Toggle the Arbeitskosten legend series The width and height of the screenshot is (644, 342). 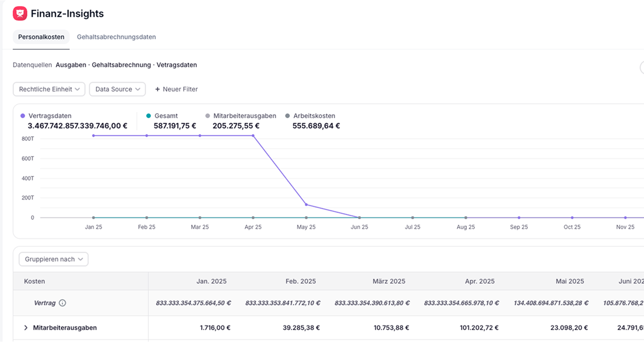click(x=314, y=116)
